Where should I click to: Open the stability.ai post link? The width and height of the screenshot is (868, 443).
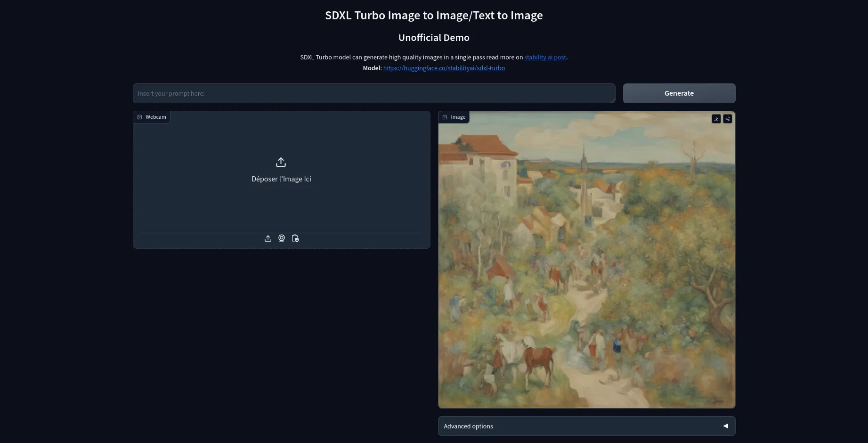coord(544,57)
